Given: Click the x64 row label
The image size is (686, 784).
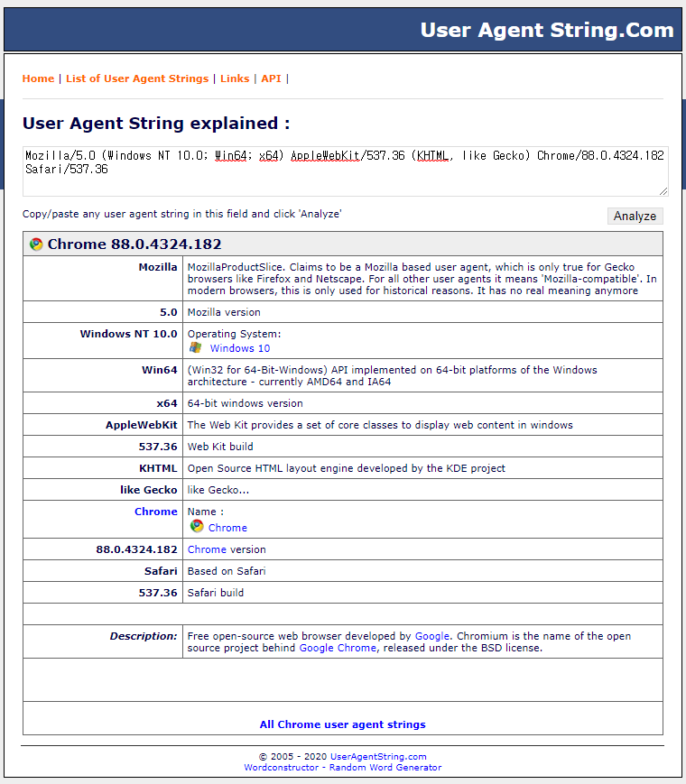Looking at the screenshot, I should [x=167, y=403].
